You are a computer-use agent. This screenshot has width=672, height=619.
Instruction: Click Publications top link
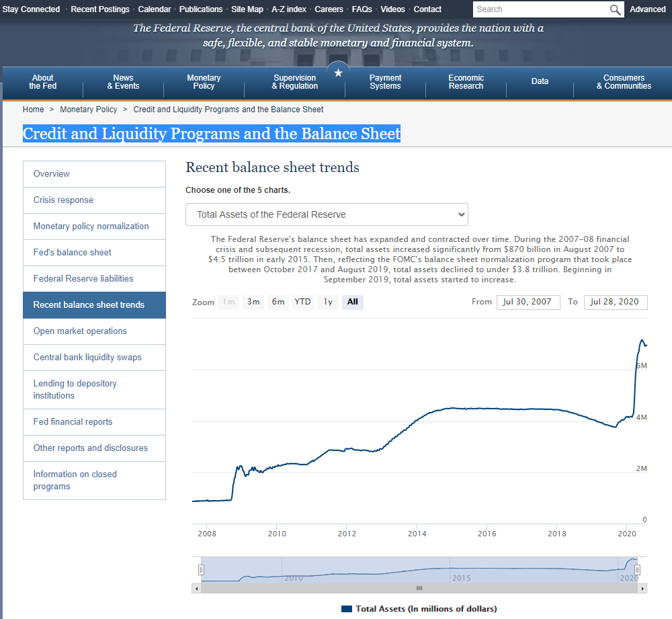pyautogui.click(x=201, y=9)
